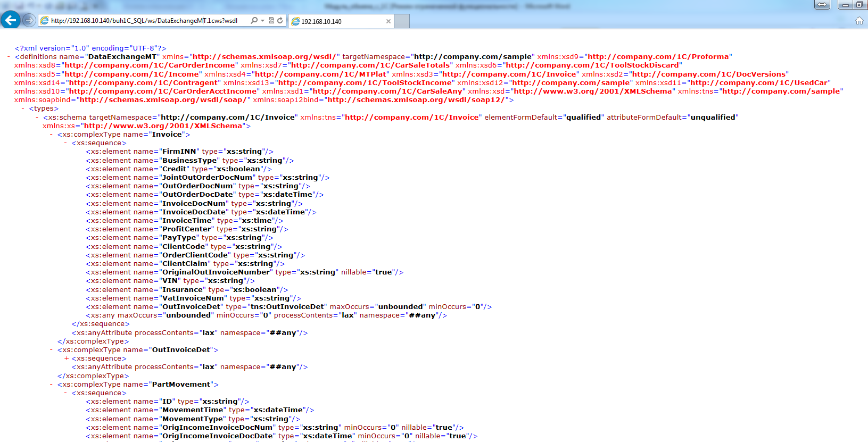Screen dimensions: 868x442
Task: Expand the xs:sequence under OutInvoiceDet
Action: [x=66, y=358]
